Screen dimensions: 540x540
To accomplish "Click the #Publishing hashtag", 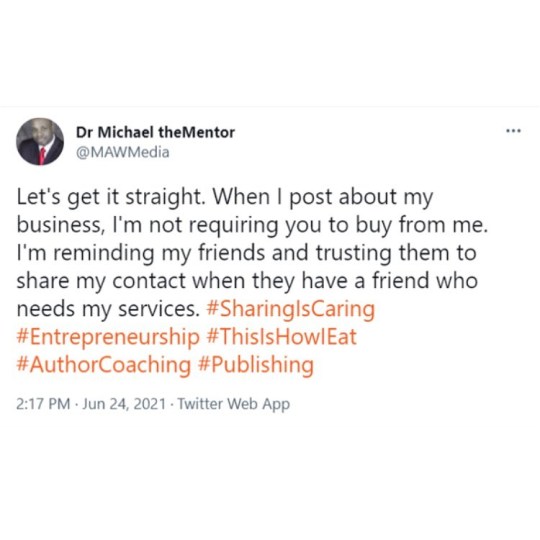I will [x=256, y=365].
